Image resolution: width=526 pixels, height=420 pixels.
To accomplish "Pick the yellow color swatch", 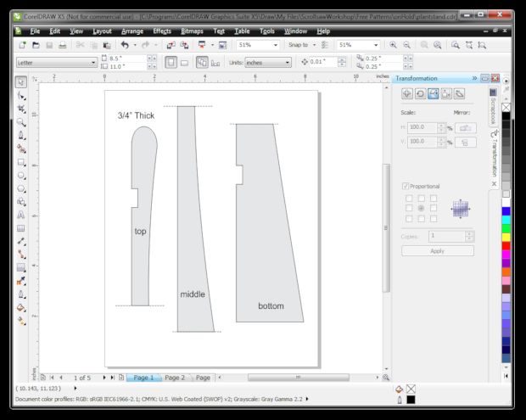I will 506,238.
